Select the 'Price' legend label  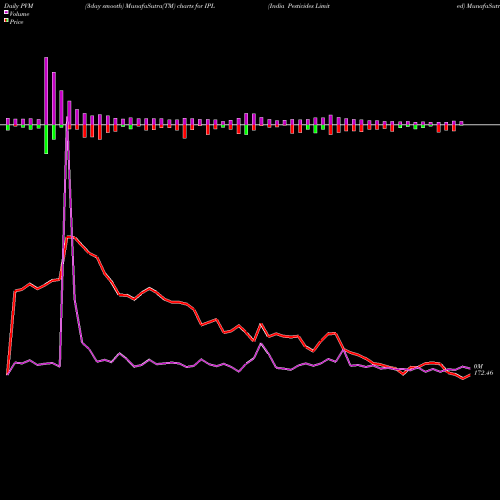(x=16, y=22)
